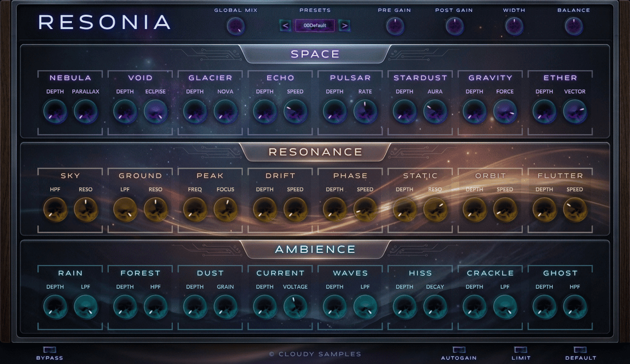Screen dimensions: 630x364
Task: Go to the previous preset arrow
Action: 285,26
